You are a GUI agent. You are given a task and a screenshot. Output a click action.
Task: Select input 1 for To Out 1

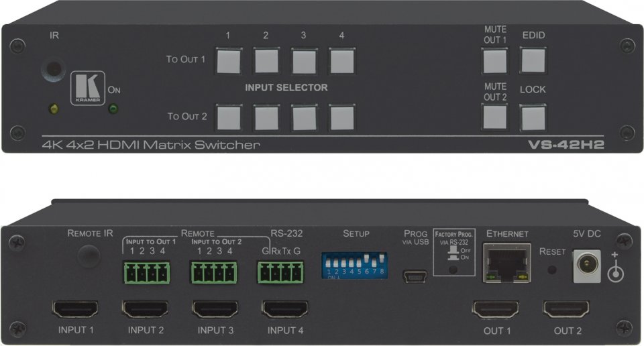point(228,60)
